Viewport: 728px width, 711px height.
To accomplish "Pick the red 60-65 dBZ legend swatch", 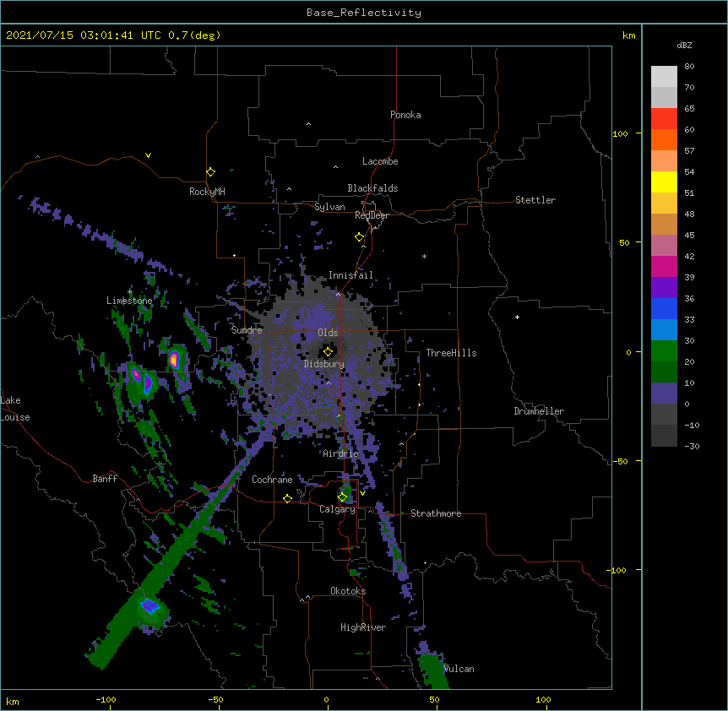I will pos(664,119).
